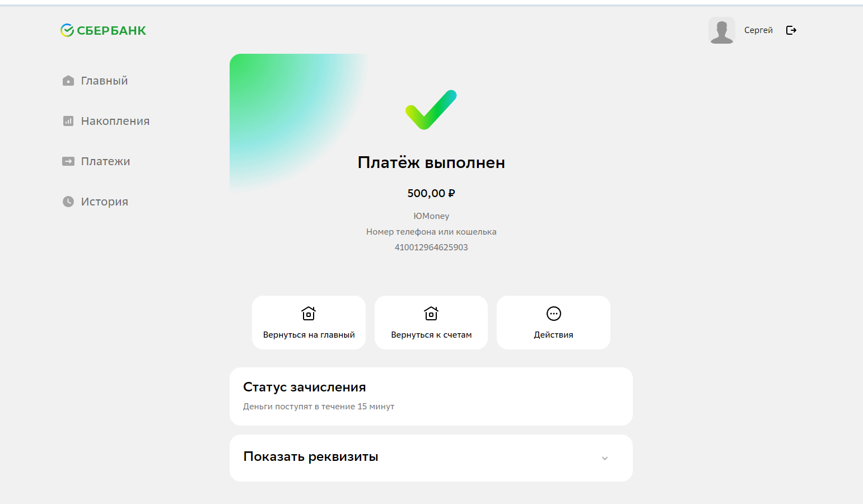863x504 pixels.
Task: Open История menu entry
Action: pyautogui.click(x=105, y=202)
